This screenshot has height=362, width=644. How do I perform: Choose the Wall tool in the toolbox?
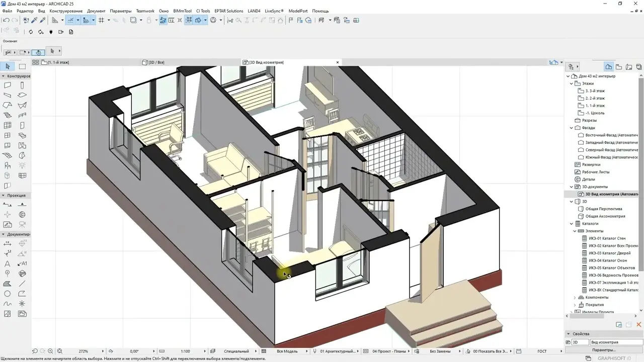(8, 85)
